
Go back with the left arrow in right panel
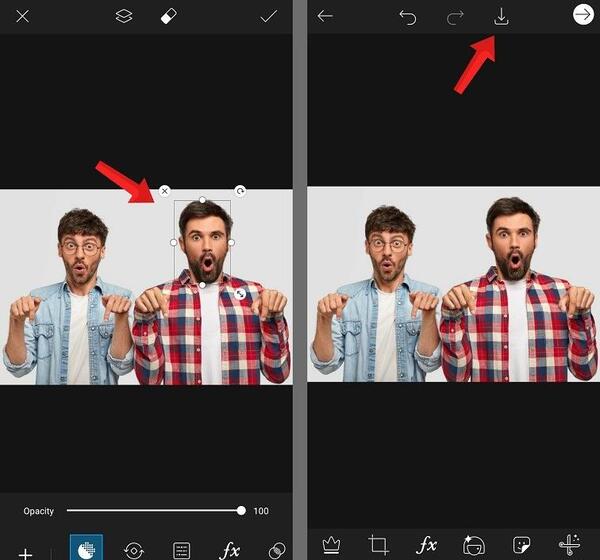325,16
